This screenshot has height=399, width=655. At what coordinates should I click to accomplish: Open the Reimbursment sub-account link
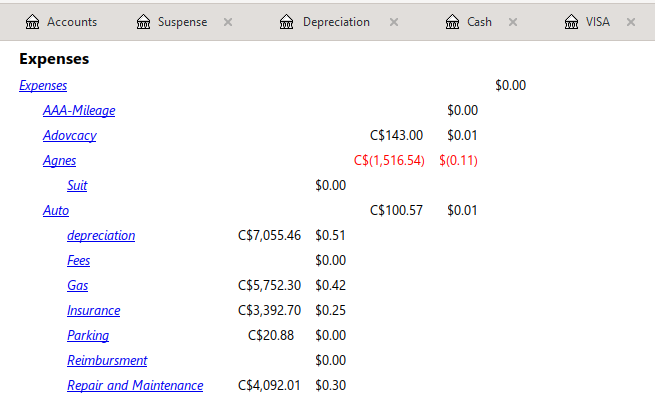(107, 361)
